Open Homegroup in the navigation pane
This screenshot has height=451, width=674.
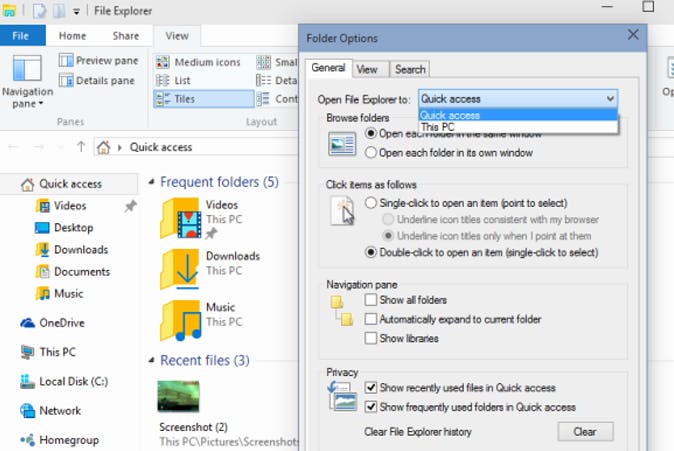60,440
